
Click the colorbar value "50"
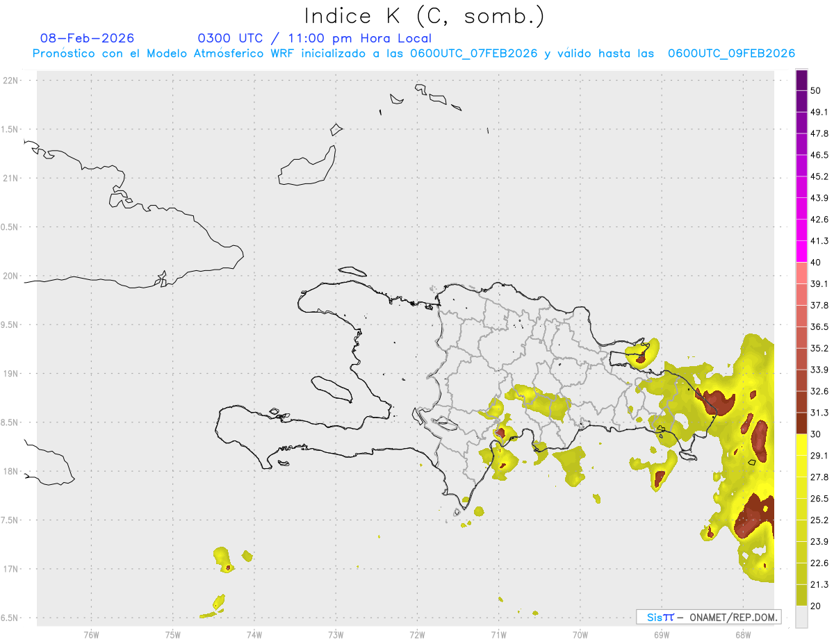pos(816,90)
